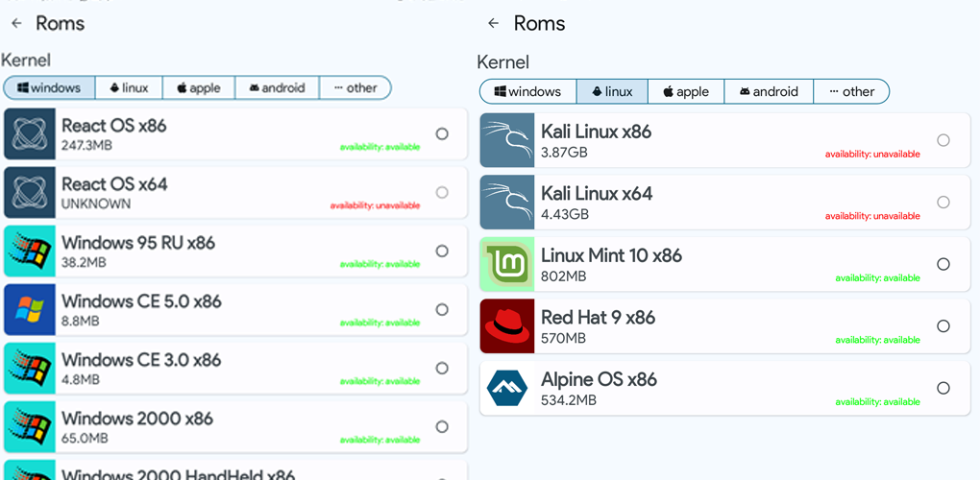This screenshot has height=480, width=980.
Task: Click the "Kali Linux x86" title text
Action: click(x=597, y=132)
